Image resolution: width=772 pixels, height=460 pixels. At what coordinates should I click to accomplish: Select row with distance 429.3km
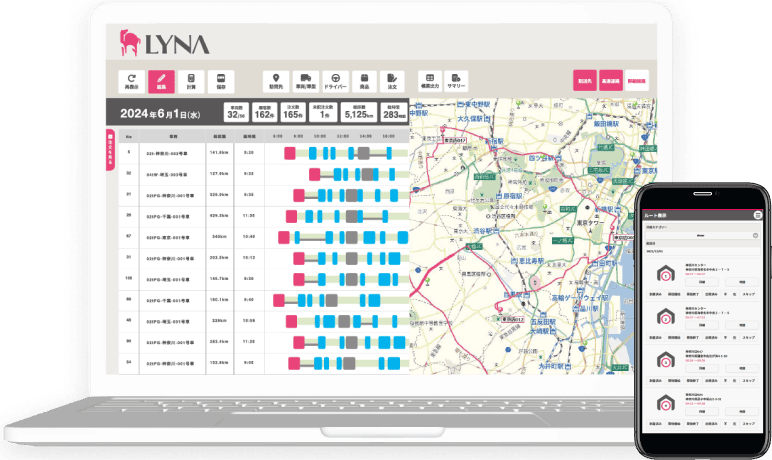coord(264,216)
